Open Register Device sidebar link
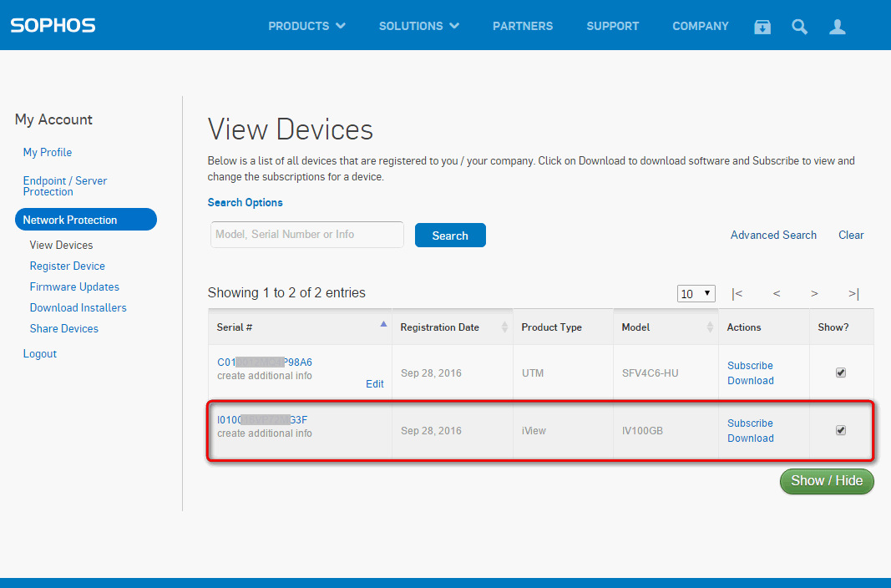 point(67,266)
